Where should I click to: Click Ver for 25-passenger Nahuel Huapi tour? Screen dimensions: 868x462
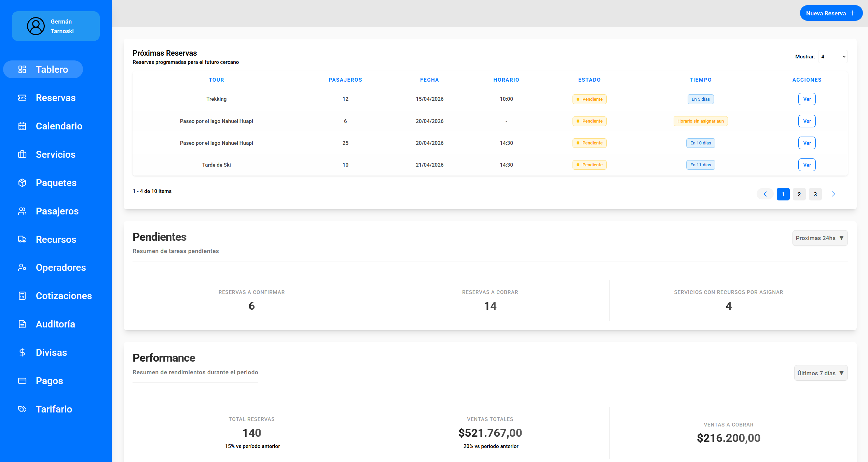coord(807,143)
